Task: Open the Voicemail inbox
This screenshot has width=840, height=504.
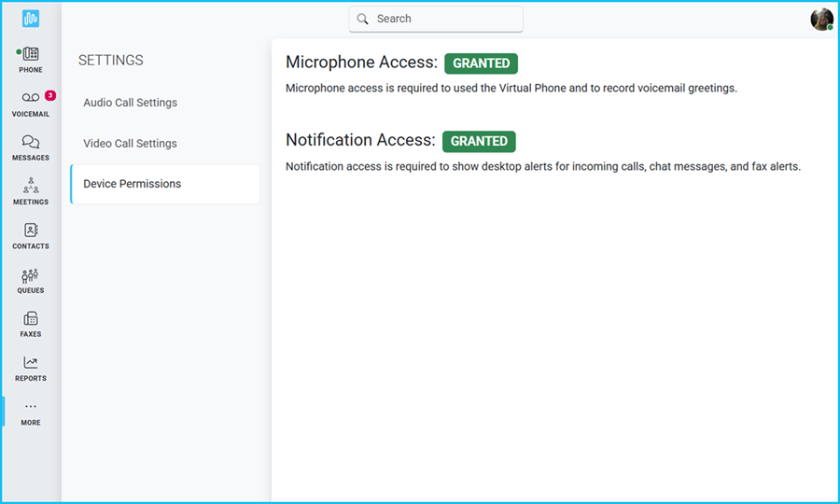Action: (31, 104)
